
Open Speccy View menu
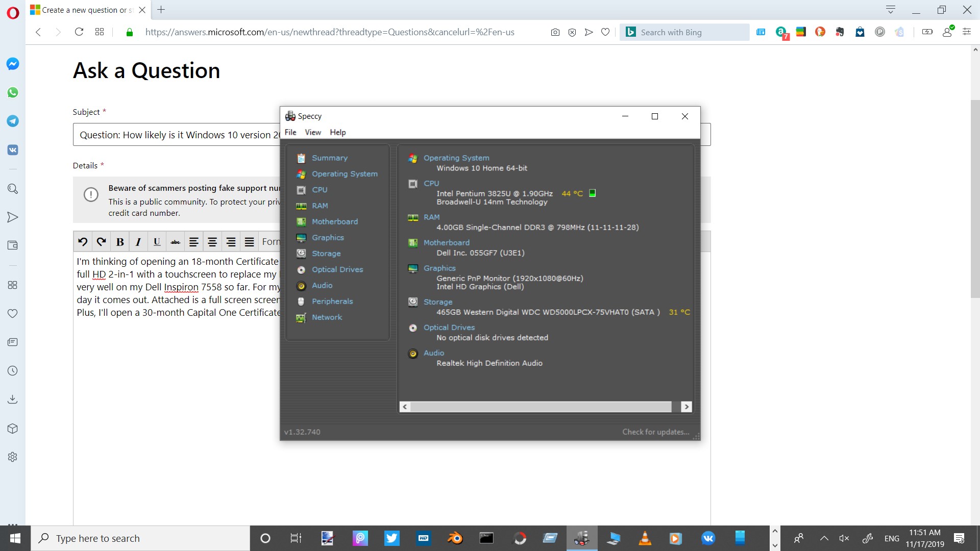click(313, 132)
